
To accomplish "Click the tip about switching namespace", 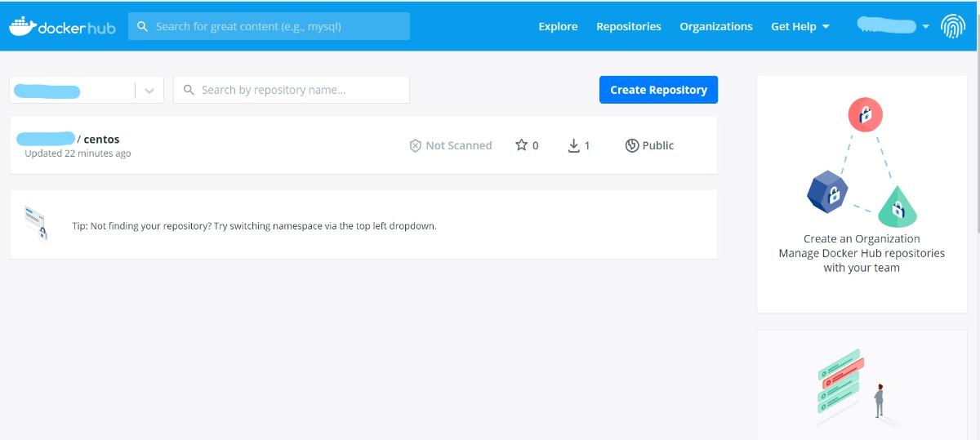I will coord(254,226).
